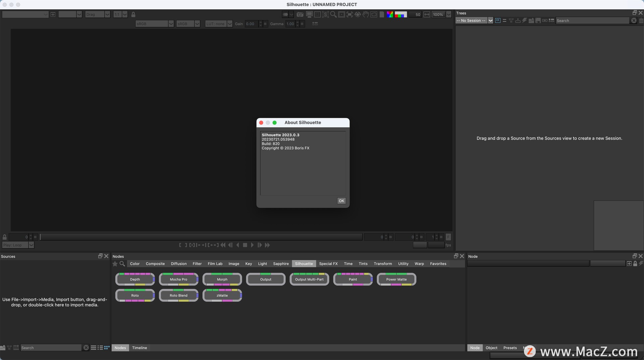Open the Presets tab in Node panel
The width and height of the screenshot is (644, 360).
510,348
